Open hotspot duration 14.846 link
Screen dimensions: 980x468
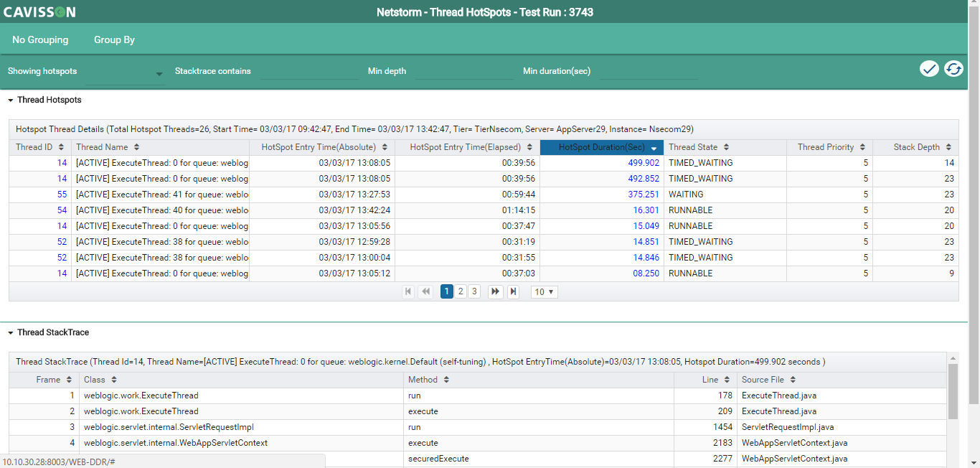click(x=646, y=258)
